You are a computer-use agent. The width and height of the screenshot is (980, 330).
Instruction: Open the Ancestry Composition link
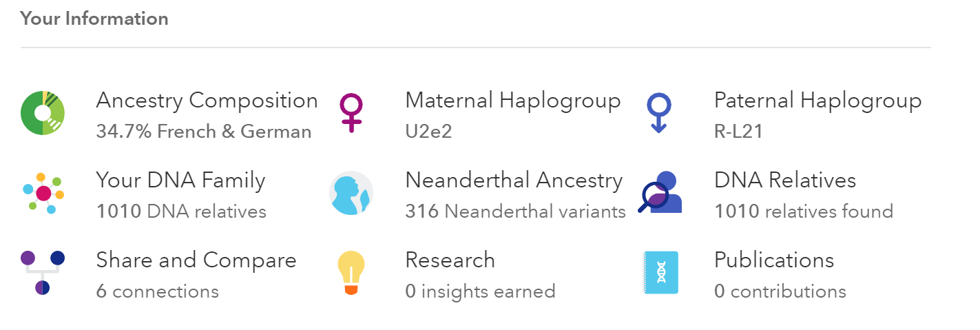[207, 101]
